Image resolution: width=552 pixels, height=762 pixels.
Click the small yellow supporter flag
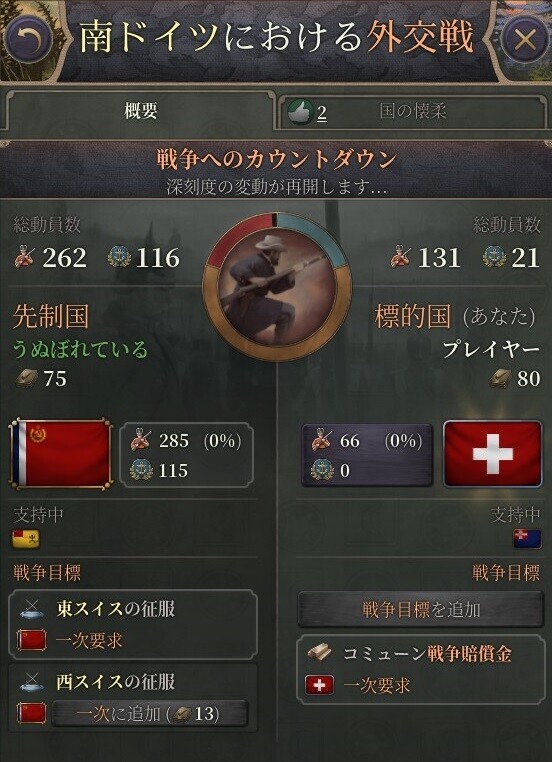point(26,539)
